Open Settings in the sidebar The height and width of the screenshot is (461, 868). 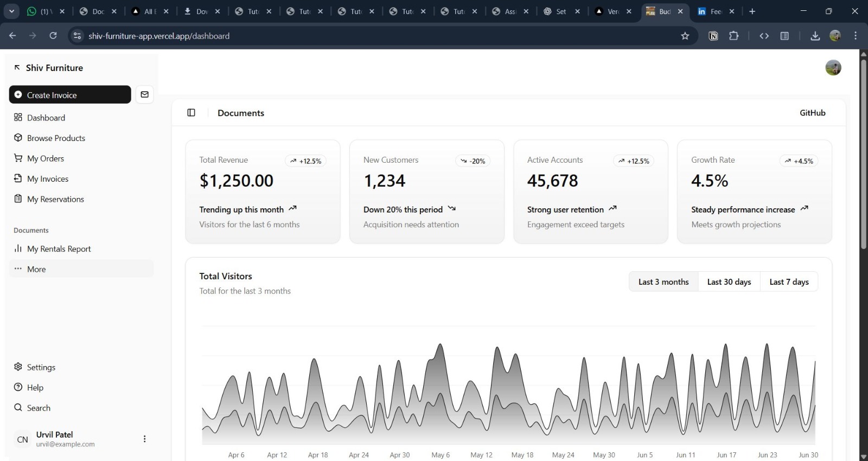(41, 367)
